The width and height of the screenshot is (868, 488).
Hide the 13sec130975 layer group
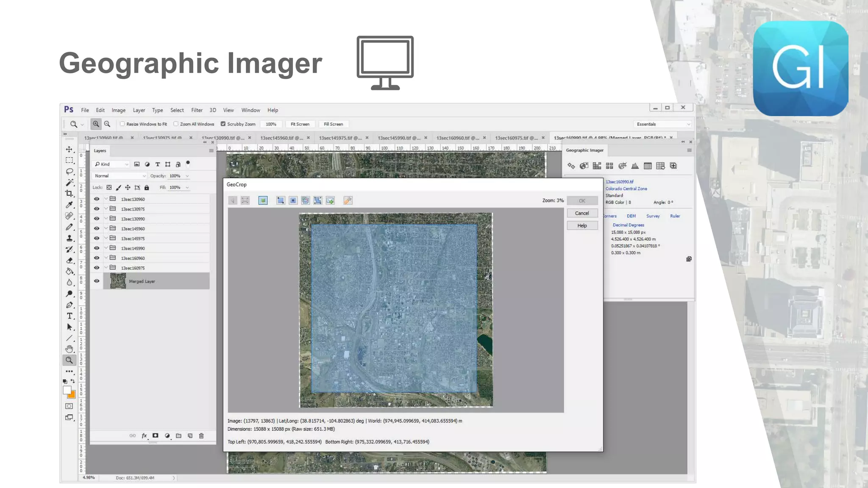point(97,209)
